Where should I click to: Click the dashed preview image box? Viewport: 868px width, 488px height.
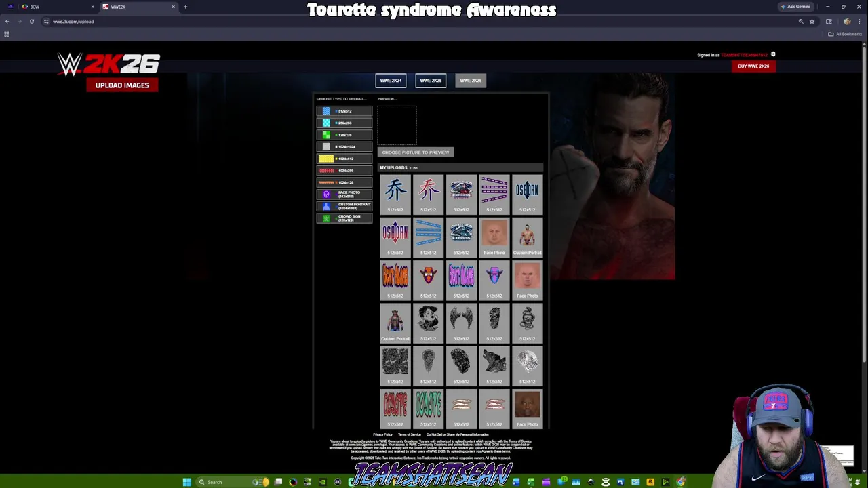pos(397,125)
